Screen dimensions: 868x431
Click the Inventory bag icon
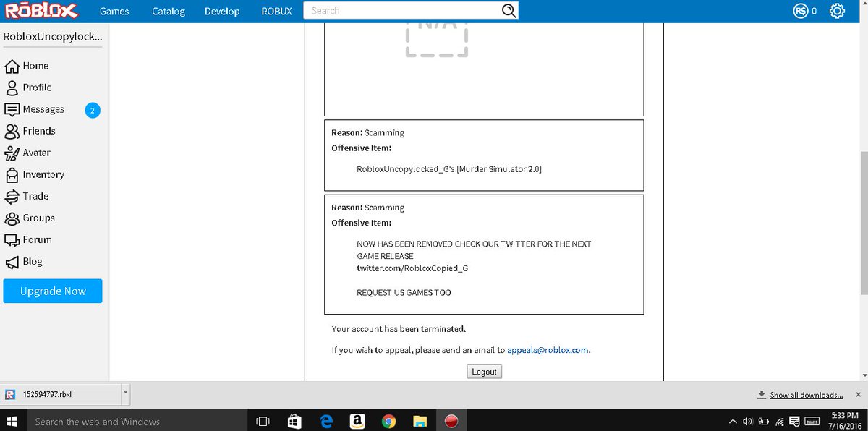(12, 174)
